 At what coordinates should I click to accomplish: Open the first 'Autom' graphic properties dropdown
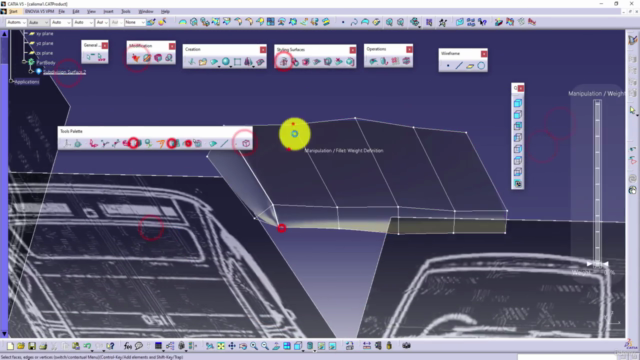[x=16, y=22]
